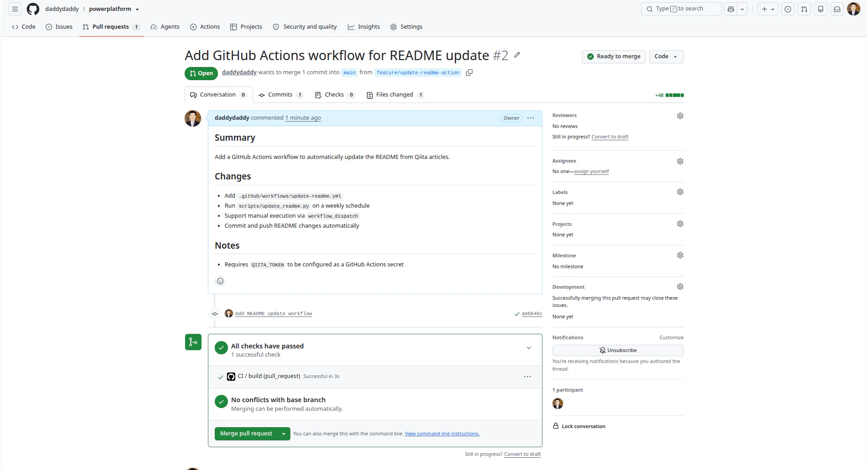Image resolution: width=868 pixels, height=470 pixels.
Task: Click daddydaddy author link in PR header
Action: pyautogui.click(x=239, y=72)
